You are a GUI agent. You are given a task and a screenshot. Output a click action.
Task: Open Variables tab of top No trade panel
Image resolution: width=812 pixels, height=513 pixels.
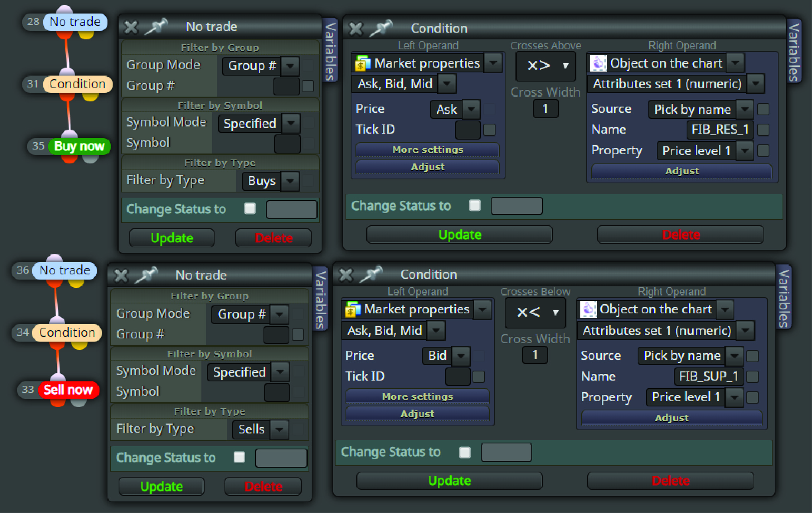click(x=330, y=51)
